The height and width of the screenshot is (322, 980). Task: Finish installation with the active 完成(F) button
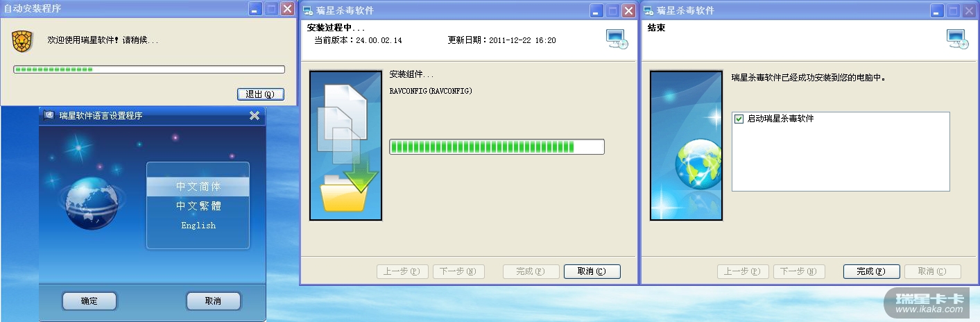click(871, 271)
